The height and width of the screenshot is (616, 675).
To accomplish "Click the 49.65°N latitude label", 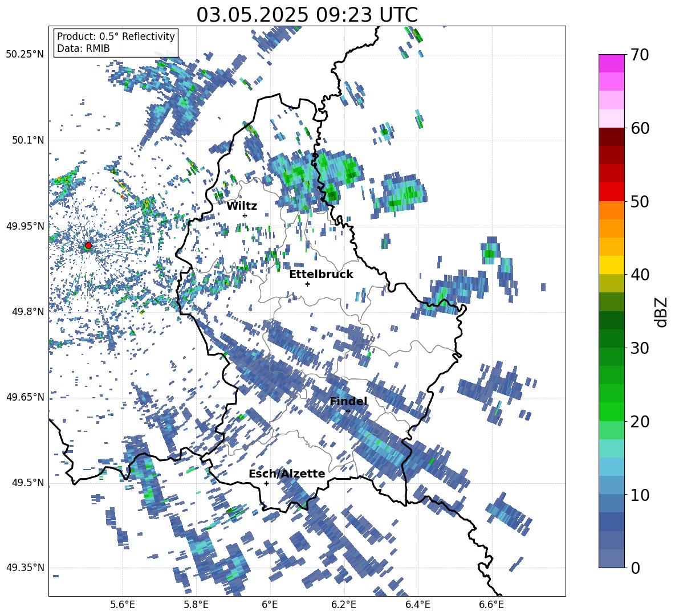I will 25,397.
